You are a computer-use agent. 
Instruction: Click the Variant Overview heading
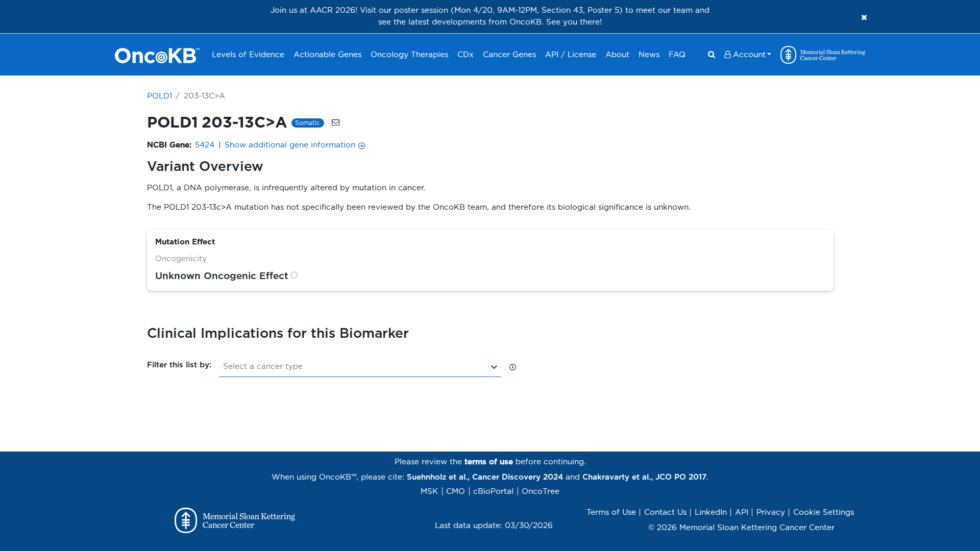(205, 166)
